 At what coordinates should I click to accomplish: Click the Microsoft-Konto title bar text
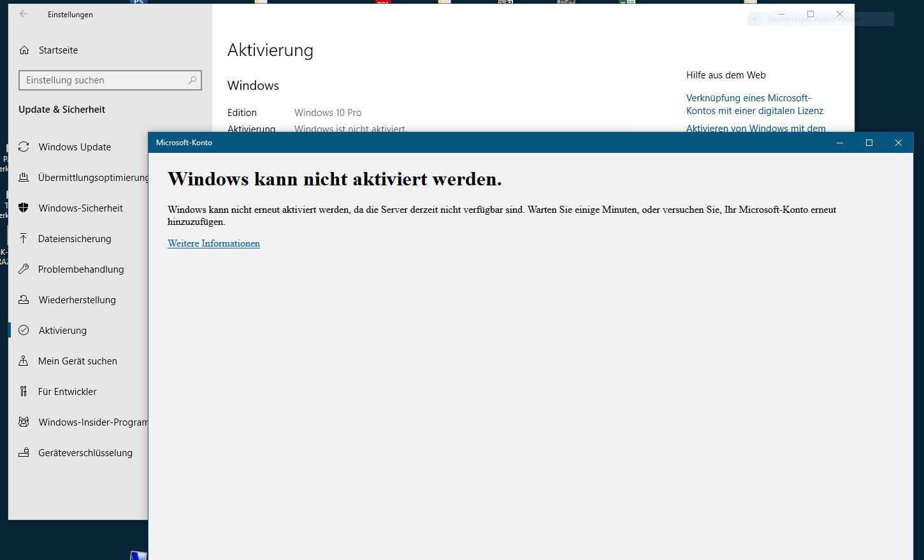pyautogui.click(x=184, y=143)
